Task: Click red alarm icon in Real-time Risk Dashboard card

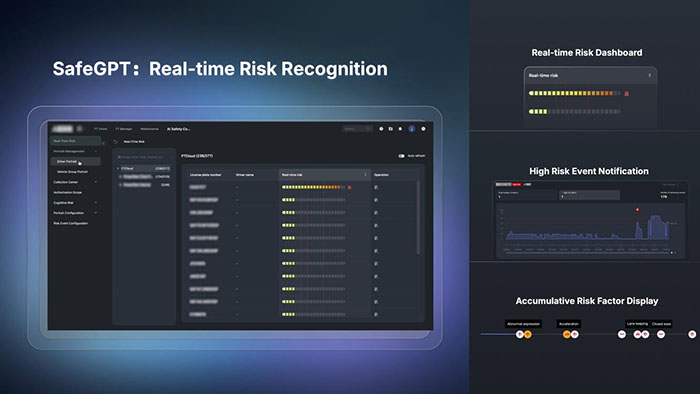Action: (x=626, y=94)
